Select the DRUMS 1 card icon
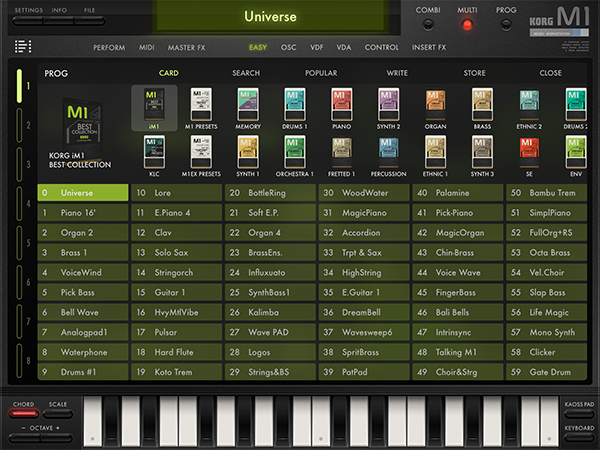 (x=293, y=106)
